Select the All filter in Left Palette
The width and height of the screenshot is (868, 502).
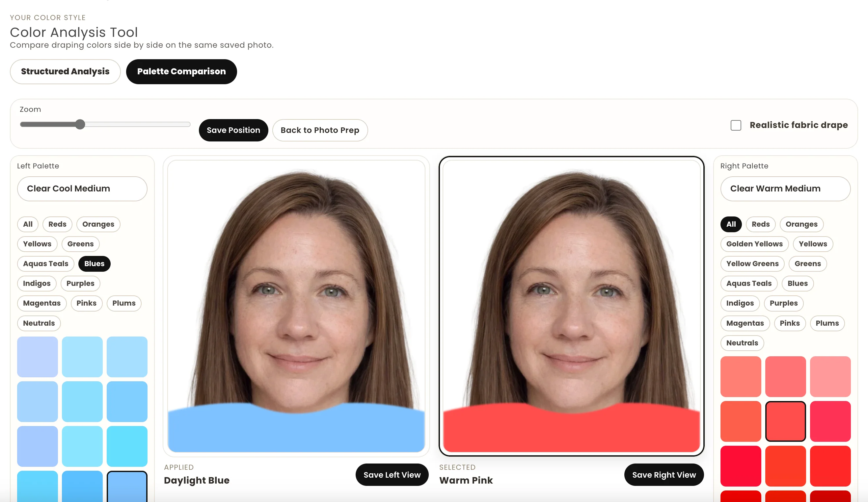click(28, 224)
